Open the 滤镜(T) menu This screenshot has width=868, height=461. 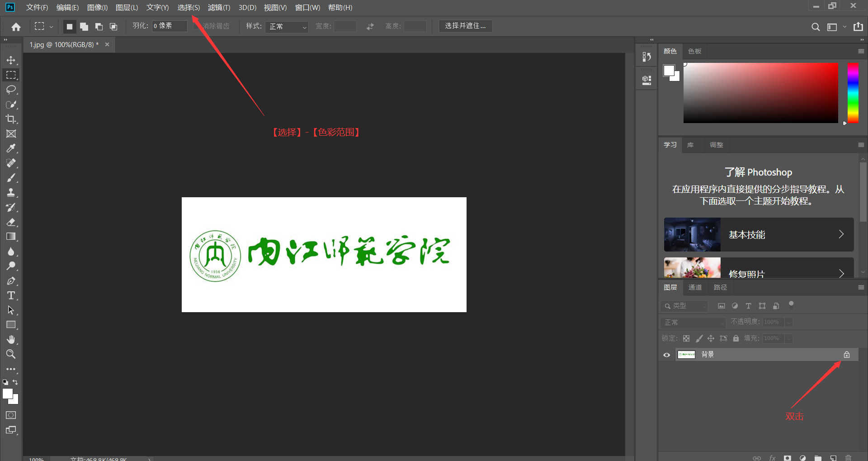click(x=219, y=8)
